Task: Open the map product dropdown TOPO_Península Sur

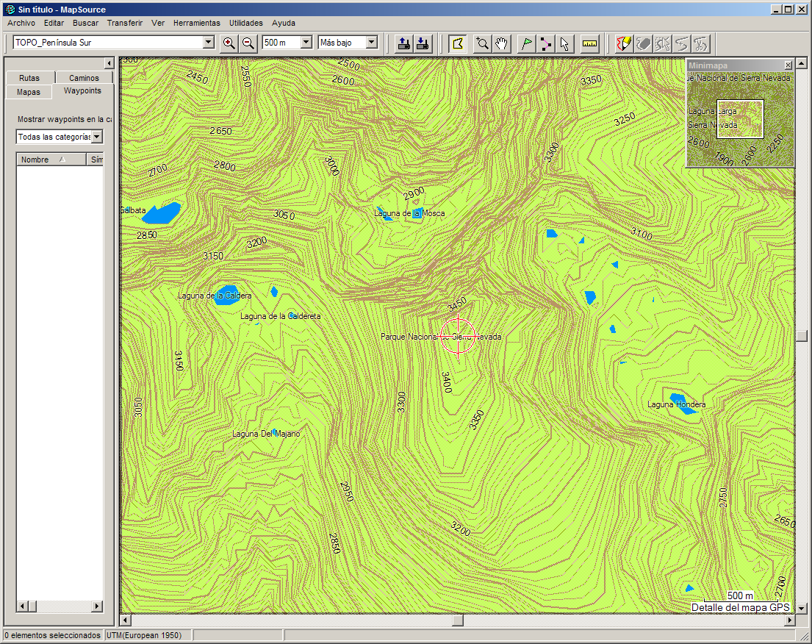Action: 208,43
